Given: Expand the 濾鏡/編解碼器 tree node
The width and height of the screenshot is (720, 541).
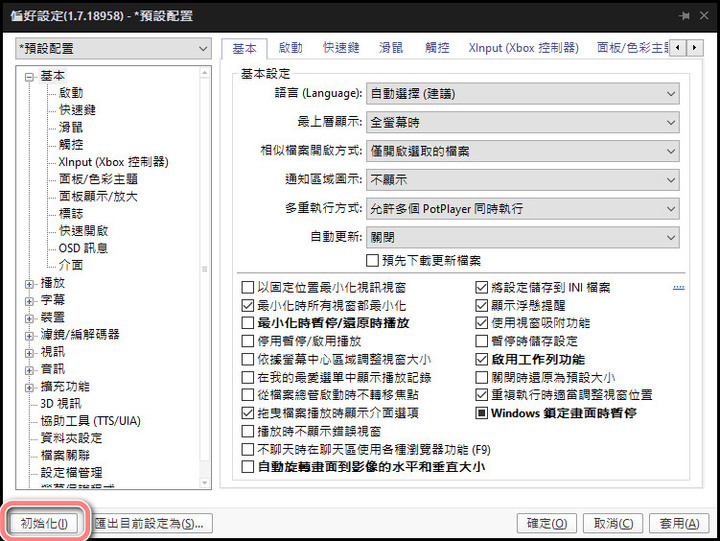Looking at the screenshot, I should point(29,336).
